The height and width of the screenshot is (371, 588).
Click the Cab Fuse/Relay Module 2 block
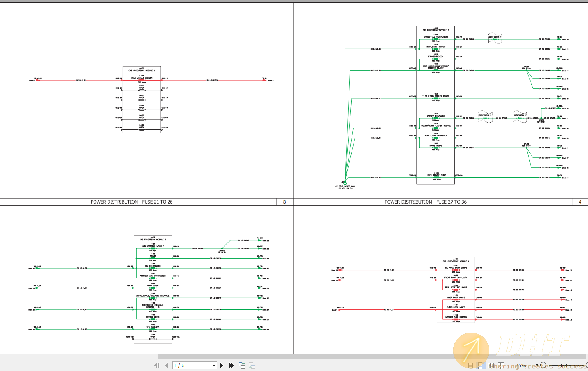click(x=142, y=100)
